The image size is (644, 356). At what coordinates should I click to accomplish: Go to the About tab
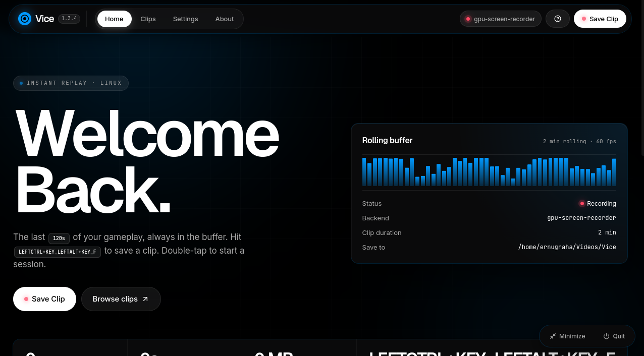(x=225, y=19)
